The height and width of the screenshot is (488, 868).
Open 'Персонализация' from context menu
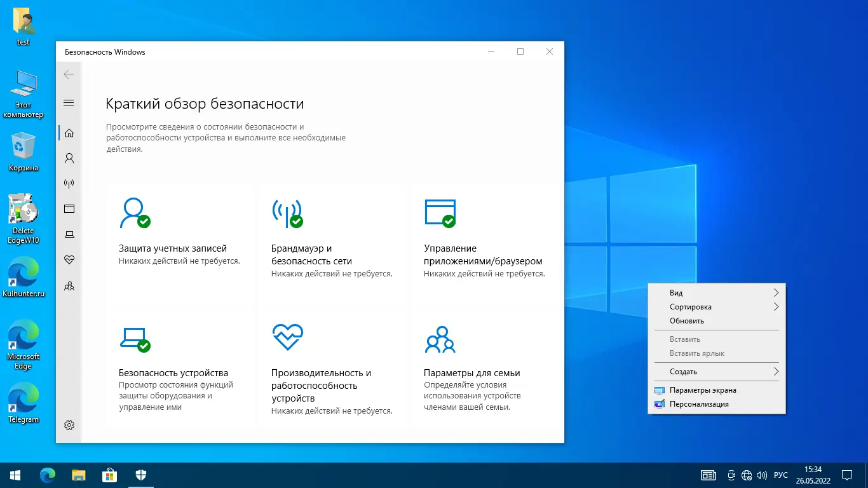(x=717, y=404)
